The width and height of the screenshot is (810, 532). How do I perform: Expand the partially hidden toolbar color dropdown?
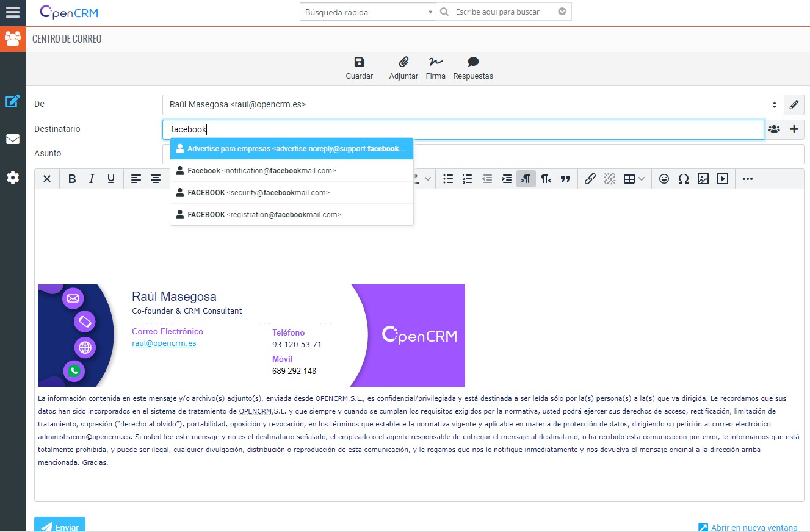pos(428,179)
